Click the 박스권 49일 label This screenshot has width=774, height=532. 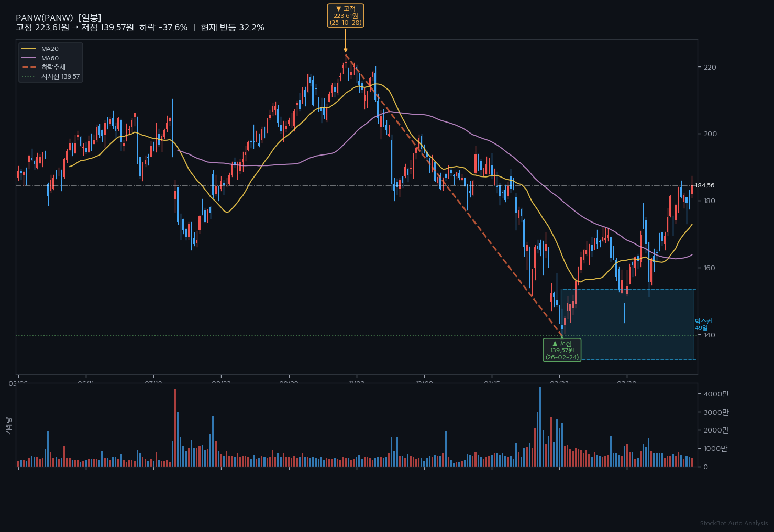click(703, 325)
